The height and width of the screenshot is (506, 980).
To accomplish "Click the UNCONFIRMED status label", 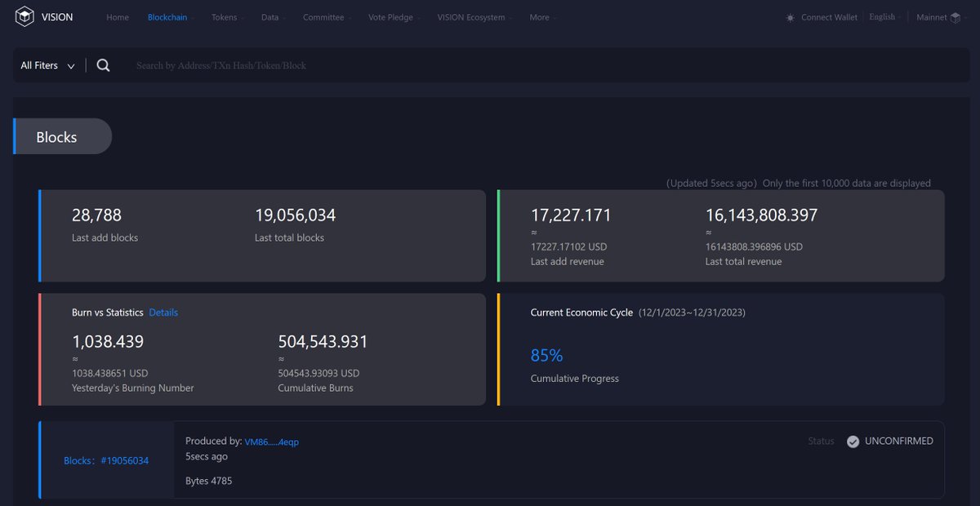I will click(x=899, y=441).
